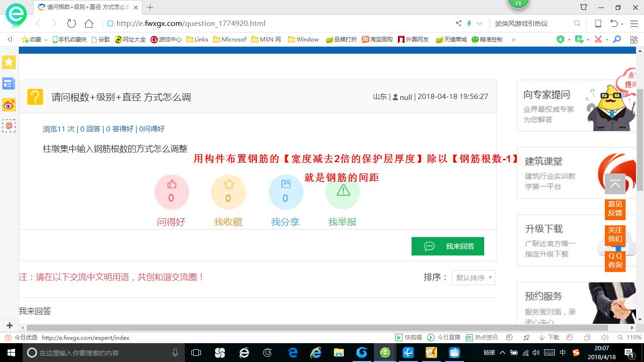Open the browser hamburger menu

click(634, 24)
